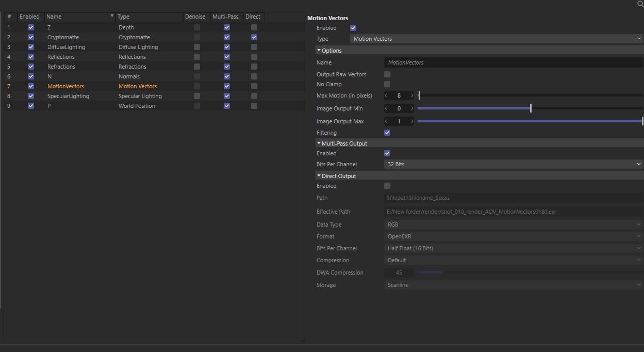Enable Direct Output checkbox

coord(387,186)
